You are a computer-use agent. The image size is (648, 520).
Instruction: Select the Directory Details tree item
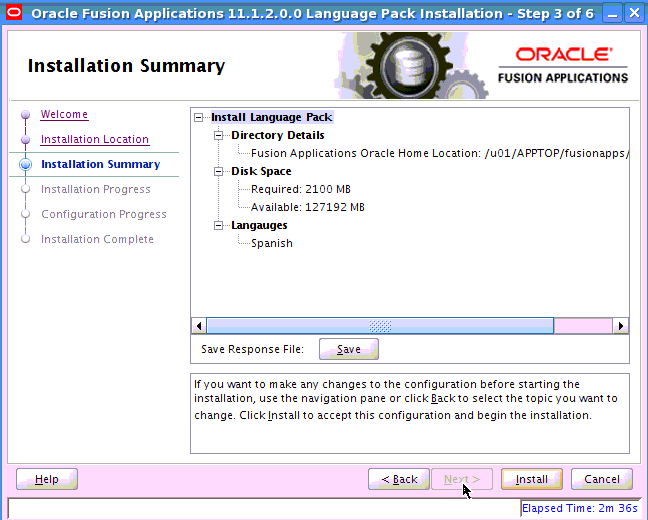[x=278, y=135]
